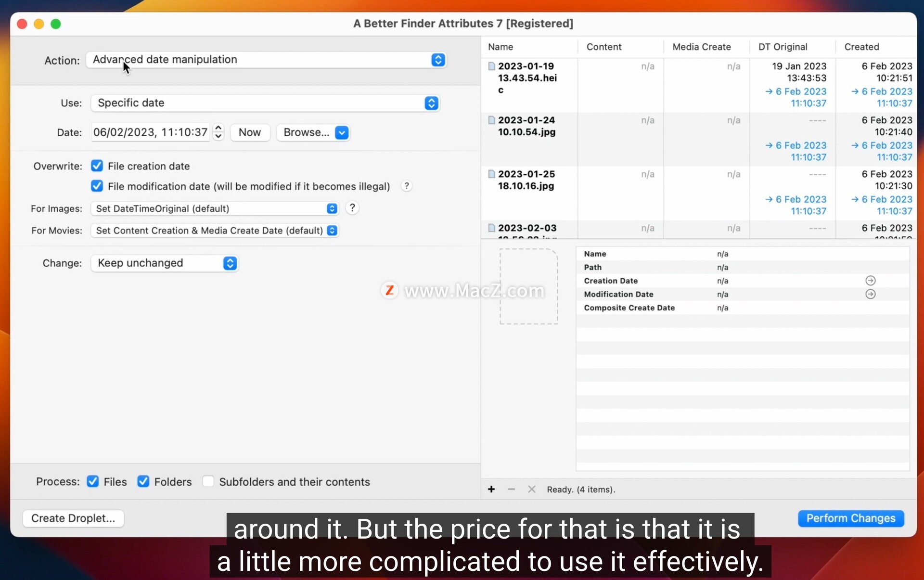Minimize window with yellow button
The width and height of the screenshot is (924, 580).
tap(39, 24)
